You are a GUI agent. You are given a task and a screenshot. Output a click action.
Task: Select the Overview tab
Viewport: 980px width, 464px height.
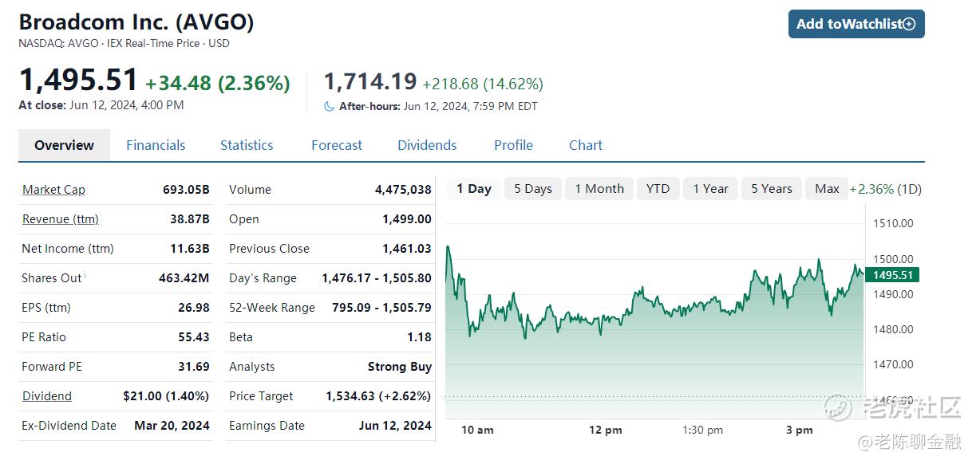(64, 145)
